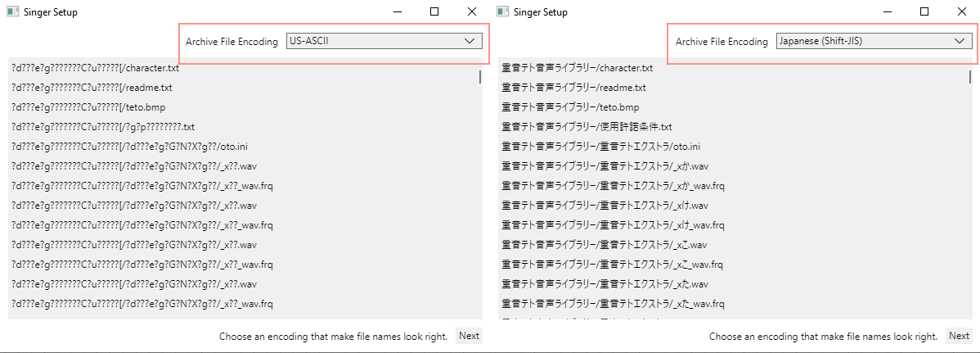The width and height of the screenshot is (980, 353).
Task: Click the encoding hint text in US-ASCII window
Action: (334, 337)
